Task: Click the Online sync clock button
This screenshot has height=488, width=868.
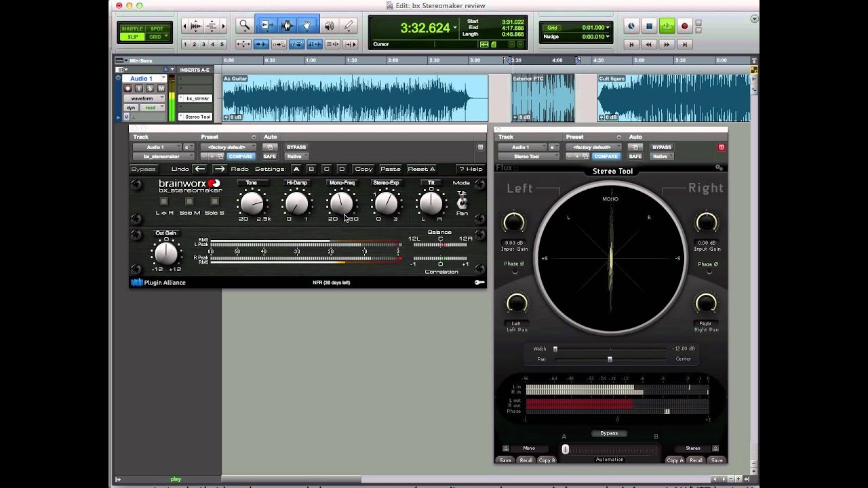Action: 631,26
